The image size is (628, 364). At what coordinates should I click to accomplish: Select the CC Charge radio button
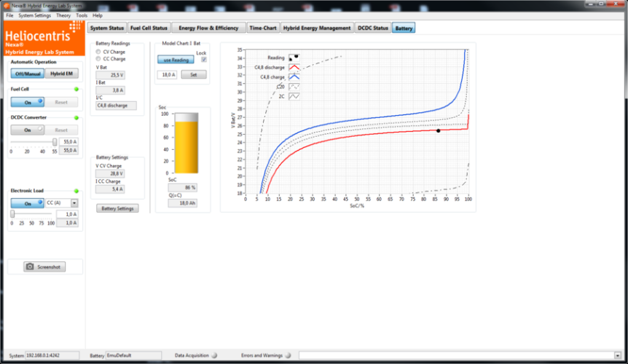pos(99,58)
